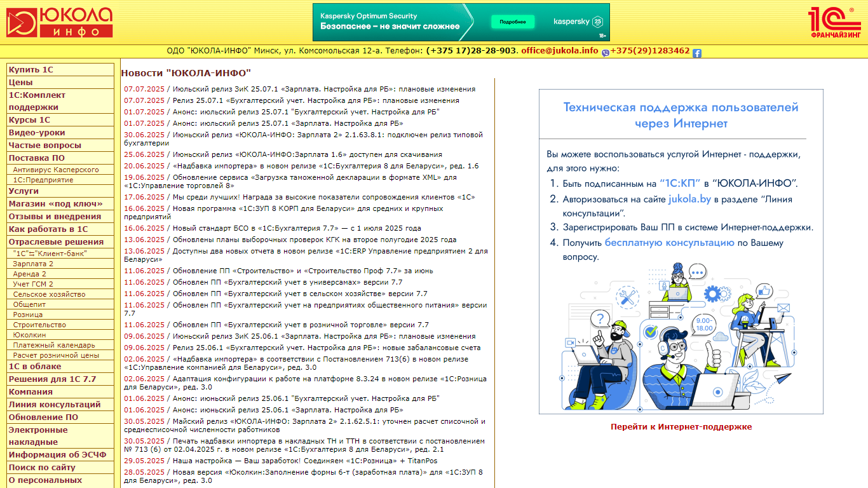Open news: Новая программа 1С:ЗУП 8 КОРП

point(284,213)
